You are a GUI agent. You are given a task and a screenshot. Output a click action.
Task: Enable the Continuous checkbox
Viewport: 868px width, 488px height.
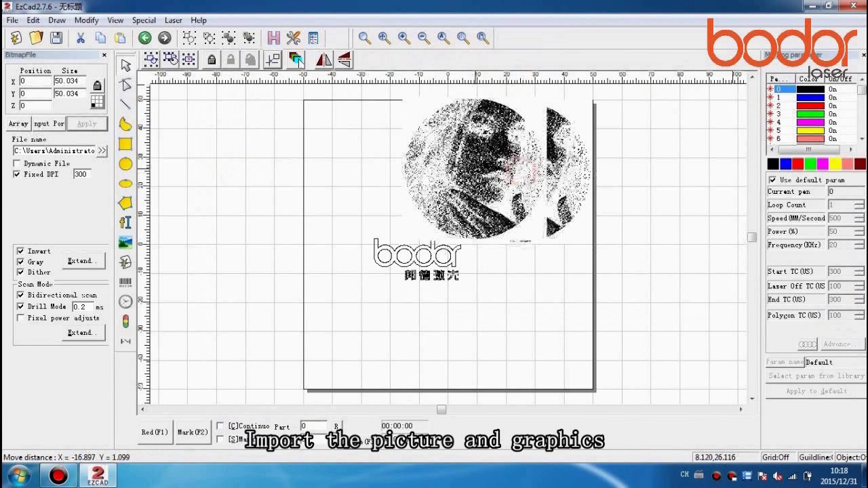(x=220, y=426)
